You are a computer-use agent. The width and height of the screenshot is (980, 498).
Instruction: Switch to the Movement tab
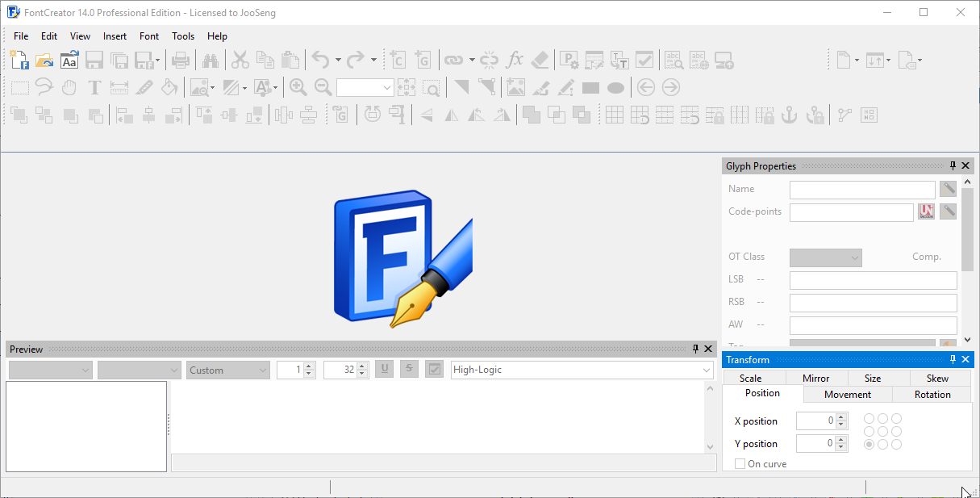click(x=848, y=395)
